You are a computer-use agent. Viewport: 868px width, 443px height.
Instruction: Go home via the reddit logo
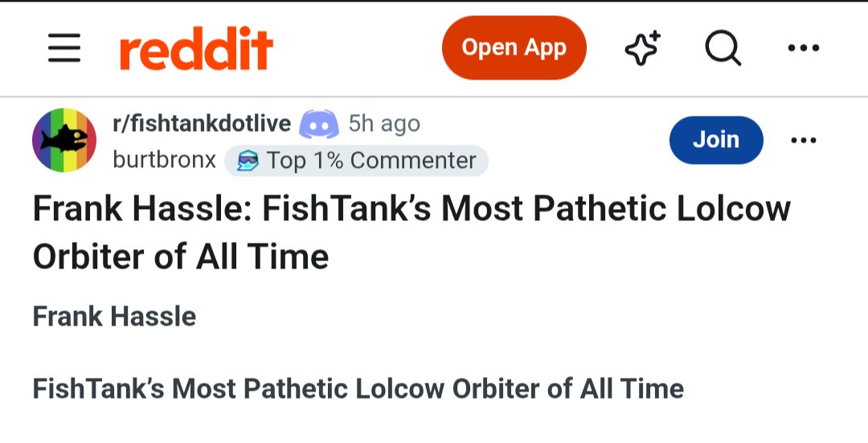[197, 49]
